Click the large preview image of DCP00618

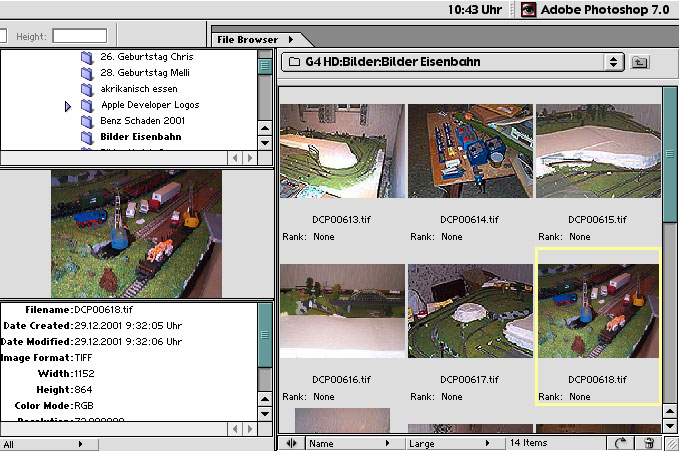pyautogui.click(x=136, y=234)
